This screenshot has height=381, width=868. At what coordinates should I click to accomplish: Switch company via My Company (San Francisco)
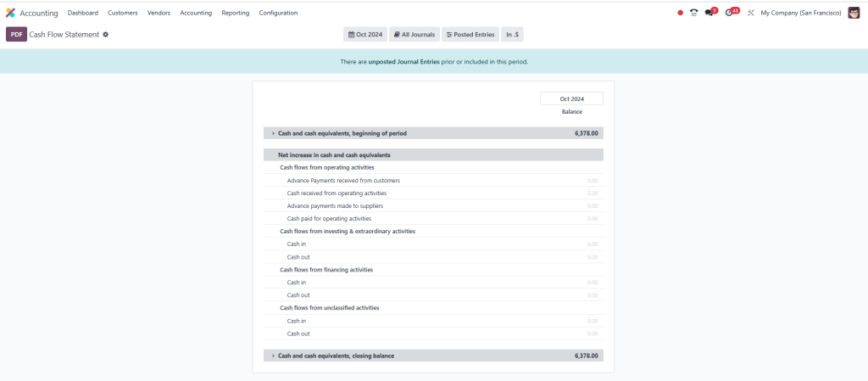tap(801, 13)
